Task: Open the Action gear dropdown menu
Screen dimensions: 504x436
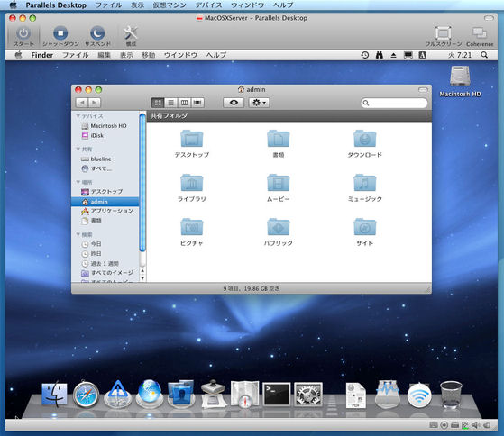Action: (259, 103)
